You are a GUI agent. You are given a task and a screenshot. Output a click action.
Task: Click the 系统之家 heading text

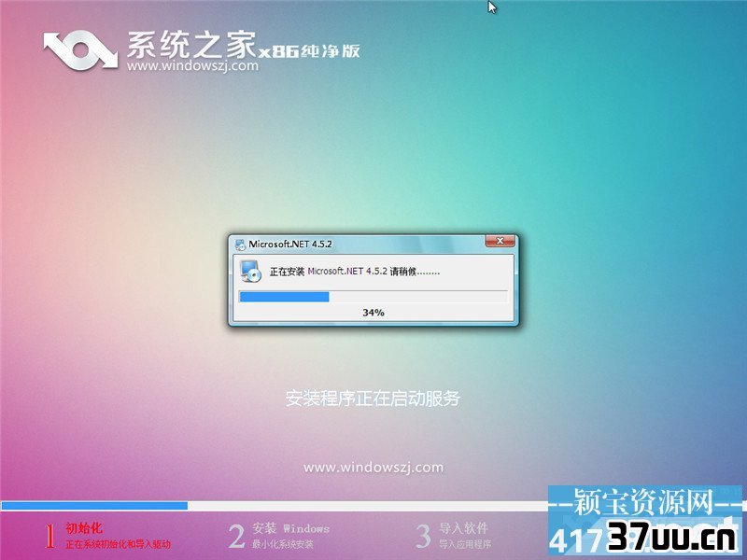191,44
